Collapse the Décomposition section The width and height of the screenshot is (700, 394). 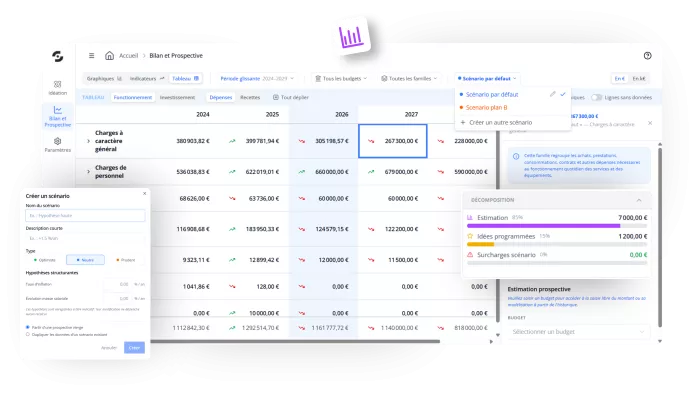click(639, 200)
